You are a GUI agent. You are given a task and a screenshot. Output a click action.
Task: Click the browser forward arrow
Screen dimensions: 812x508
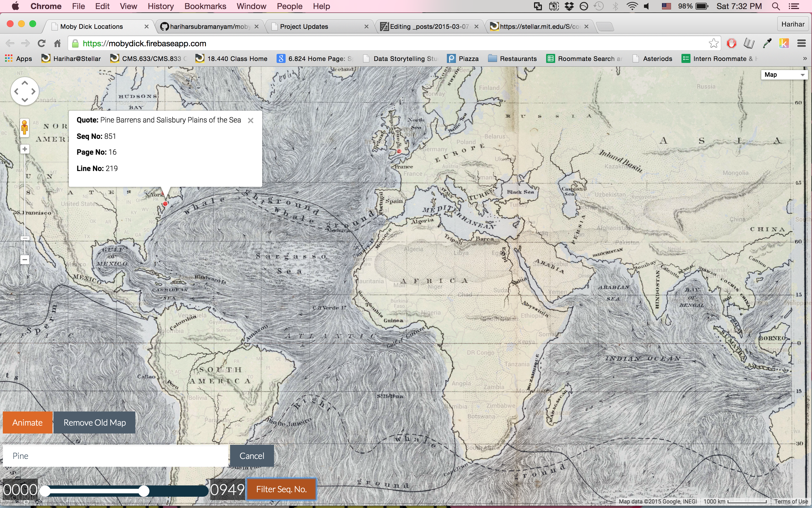(x=25, y=43)
